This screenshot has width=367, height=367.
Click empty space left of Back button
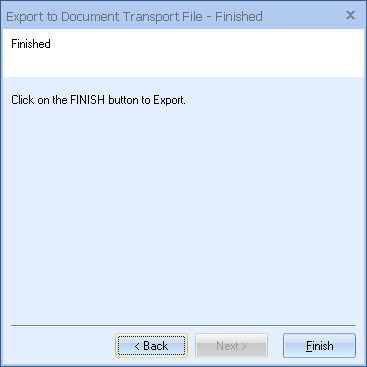pyautogui.click(x=60, y=346)
